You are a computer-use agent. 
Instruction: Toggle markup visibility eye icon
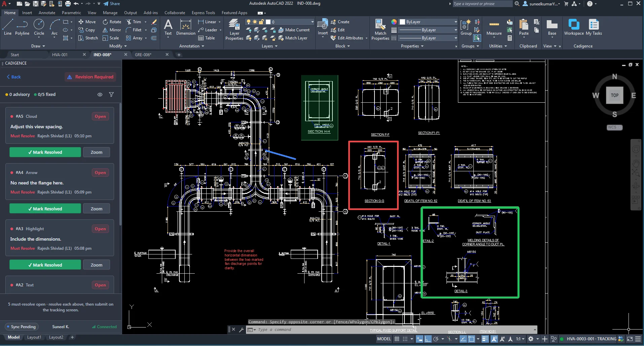coord(100,95)
